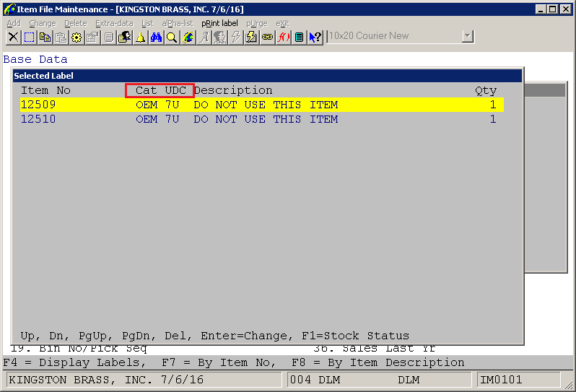Click quantity 1 in row 12509
This screenshot has height=392, width=576.
tap(493, 105)
